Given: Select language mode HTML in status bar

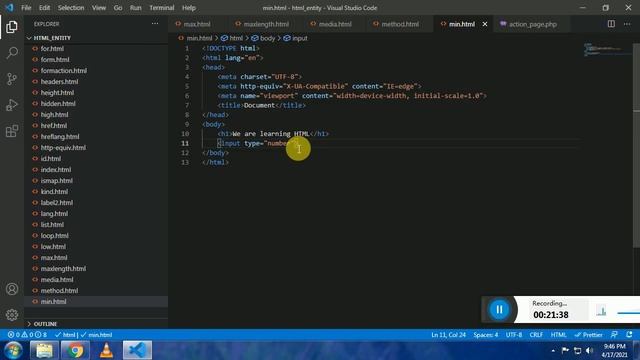Looking at the screenshot, I should click(x=558, y=335).
